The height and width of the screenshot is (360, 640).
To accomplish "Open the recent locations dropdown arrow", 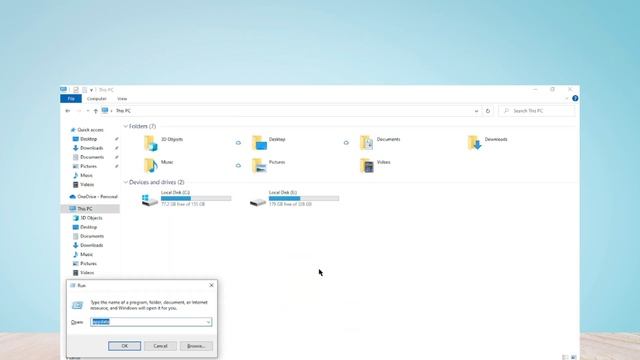I will coord(87,111).
